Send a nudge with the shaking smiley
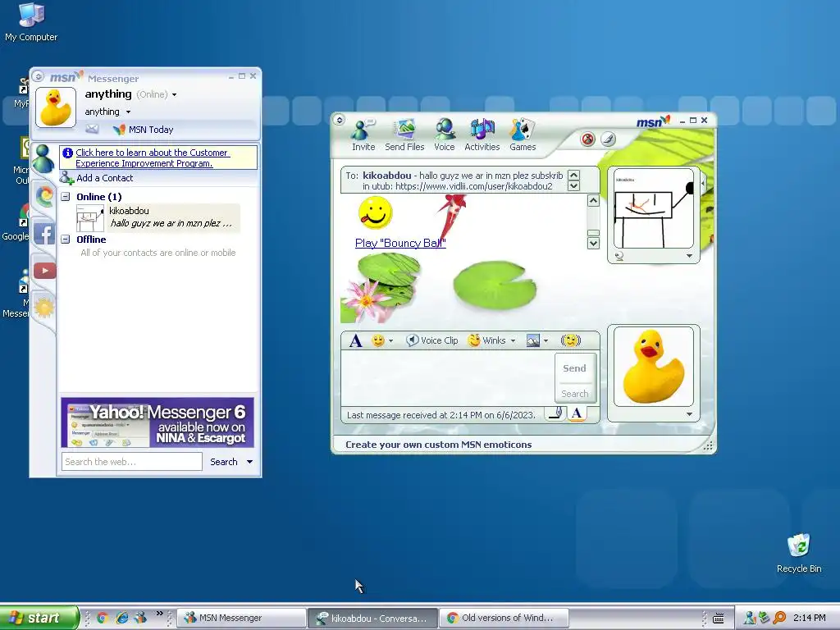 pos(571,340)
